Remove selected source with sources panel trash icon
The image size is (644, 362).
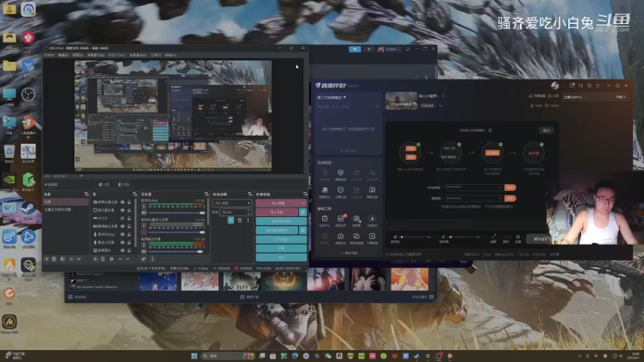tap(103, 259)
